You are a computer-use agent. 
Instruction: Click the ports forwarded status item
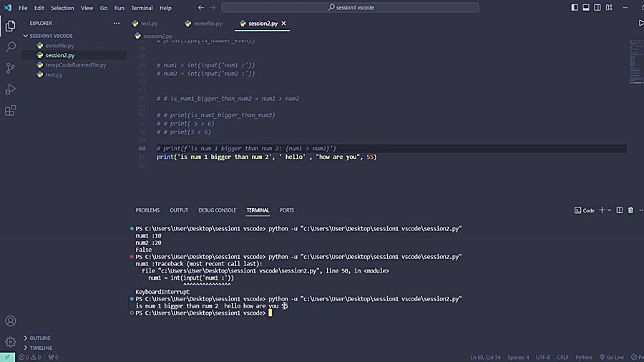pyautogui.click(x=54, y=357)
